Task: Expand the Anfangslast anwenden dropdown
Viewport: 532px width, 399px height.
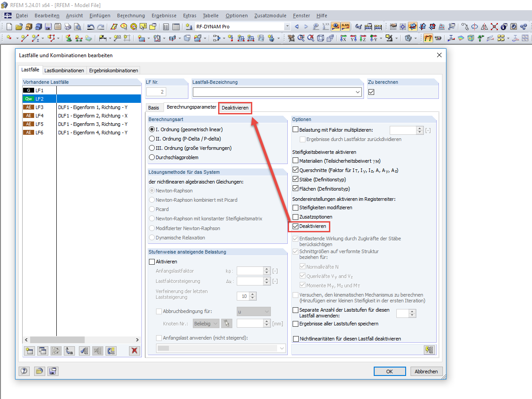Action: (x=282, y=348)
